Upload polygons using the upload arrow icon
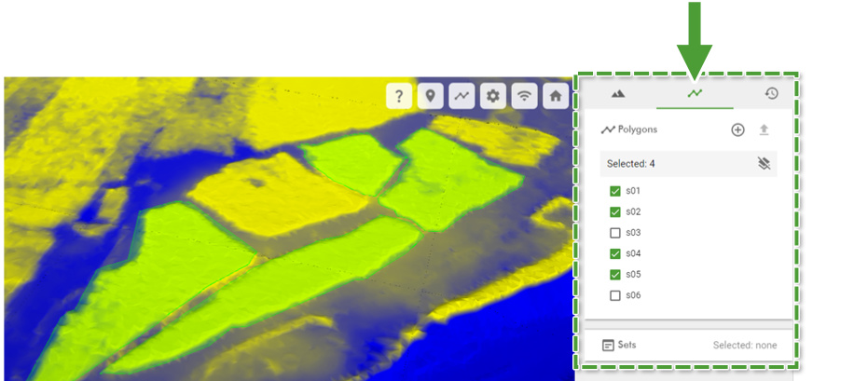 coord(764,129)
